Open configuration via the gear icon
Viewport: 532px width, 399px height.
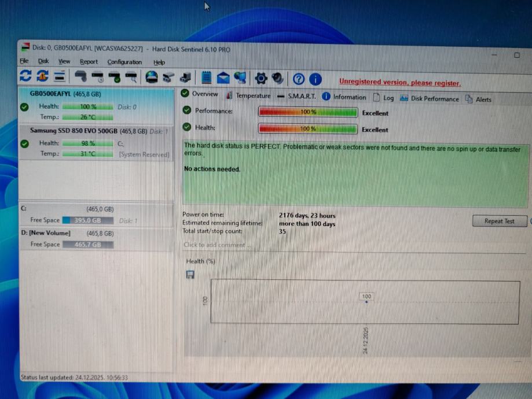261,79
